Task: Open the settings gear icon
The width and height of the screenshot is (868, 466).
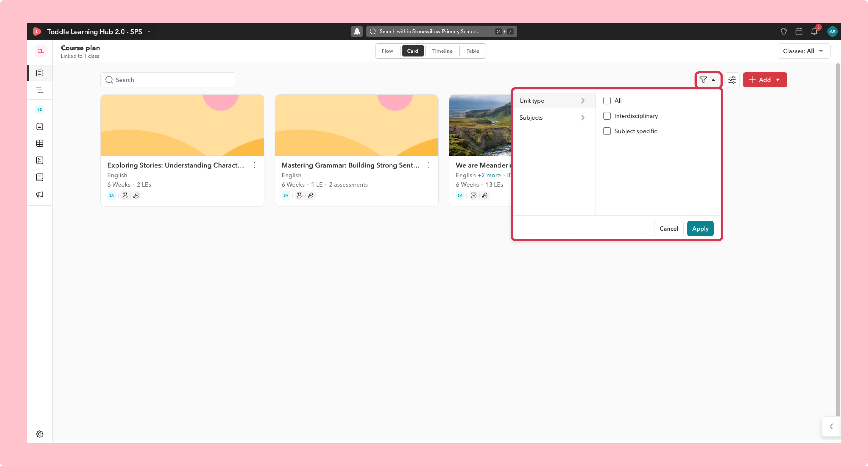Action: 40,434
